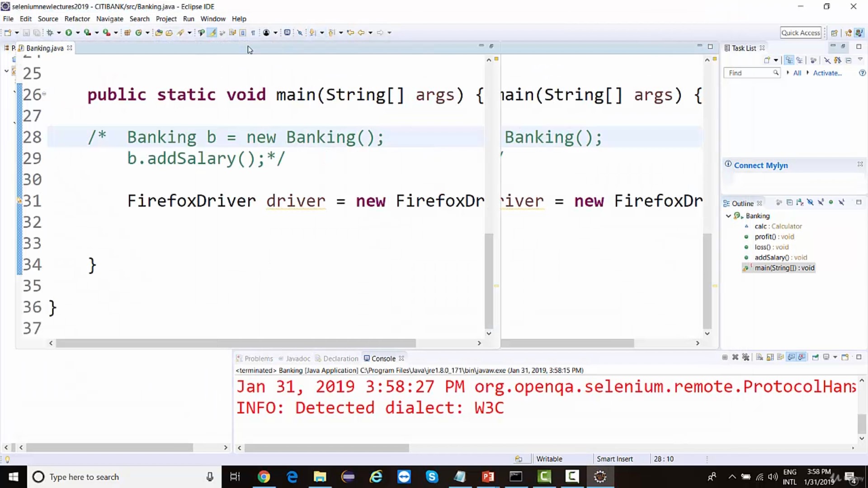This screenshot has width=868, height=488.
Task: Click the green Run button in toolbar
Action: point(69,33)
